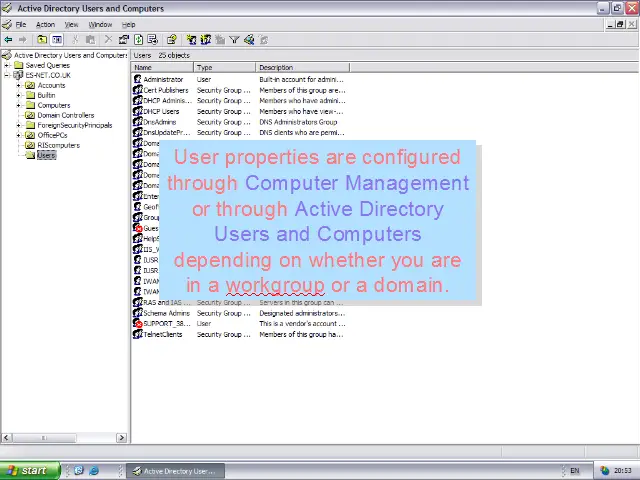The image size is (640, 480).
Task: Create a new user with toolbar icon
Action: [x=191, y=40]
